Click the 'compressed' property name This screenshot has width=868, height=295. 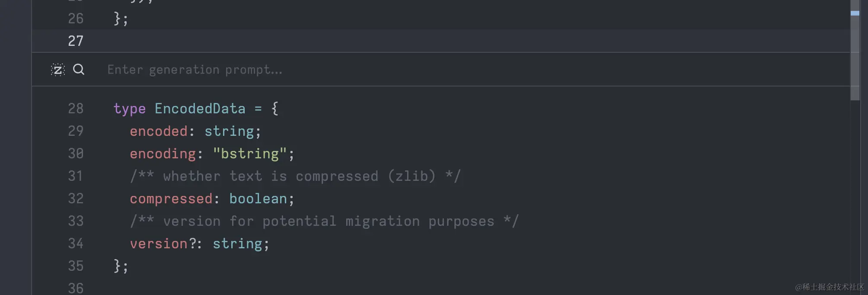[x=171, y=199]
